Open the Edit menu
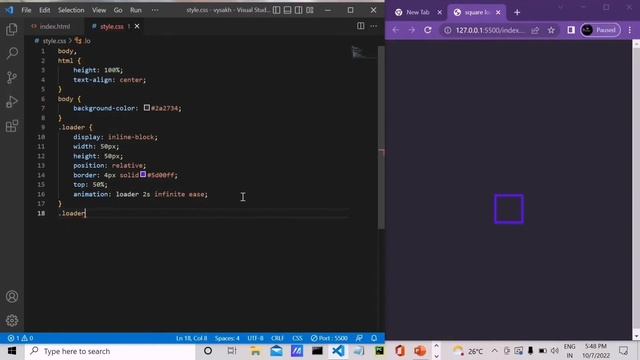This screenshot has width=640, height=360. [44, 10]
